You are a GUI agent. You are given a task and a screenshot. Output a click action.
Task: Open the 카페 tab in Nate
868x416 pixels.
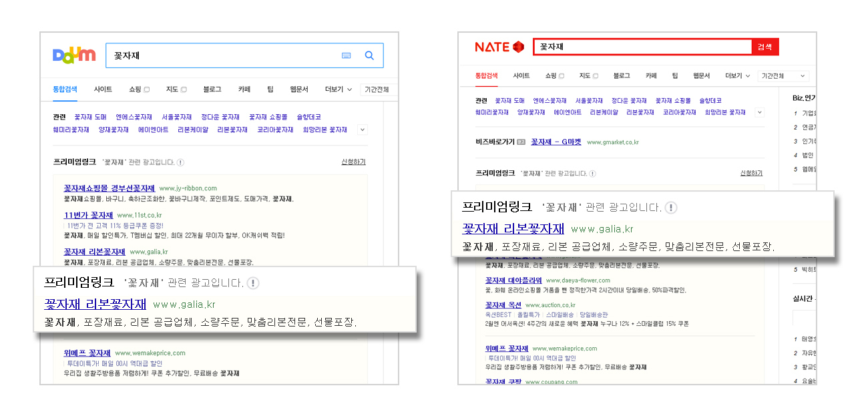(x=651, y=76)
